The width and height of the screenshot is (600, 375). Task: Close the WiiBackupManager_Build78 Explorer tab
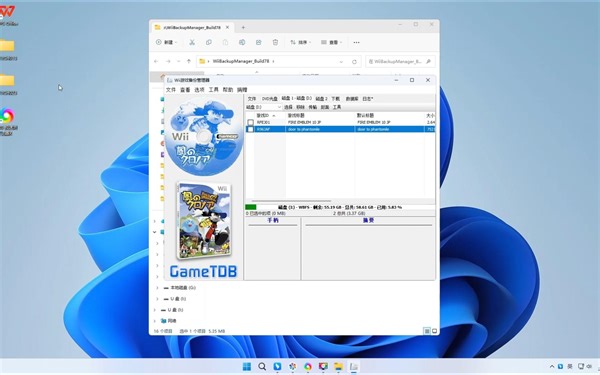(227, 28)
